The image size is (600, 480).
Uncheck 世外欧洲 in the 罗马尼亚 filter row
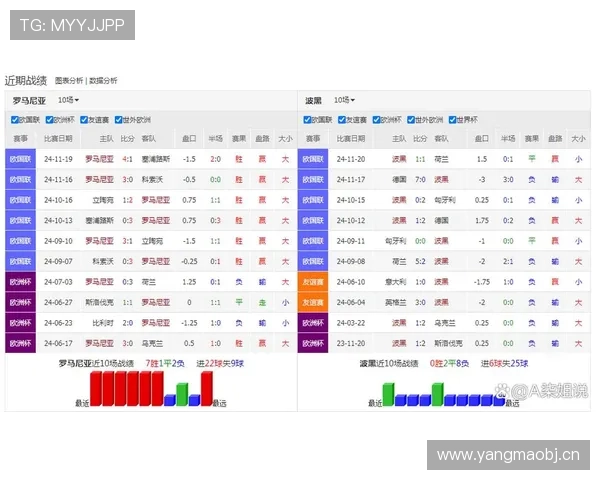(x=118, y=120)
